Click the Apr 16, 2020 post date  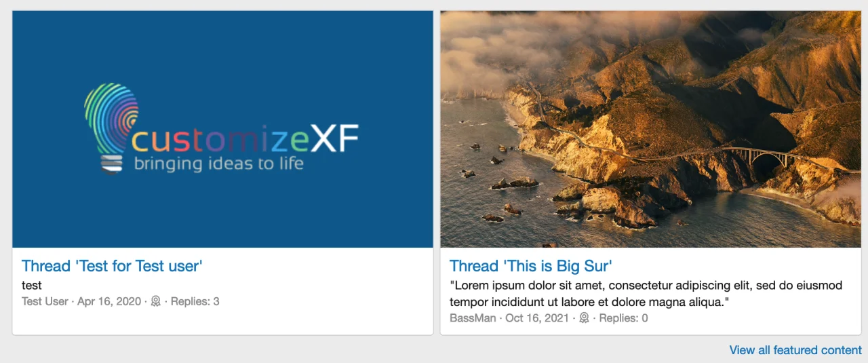tap(109, 301)
